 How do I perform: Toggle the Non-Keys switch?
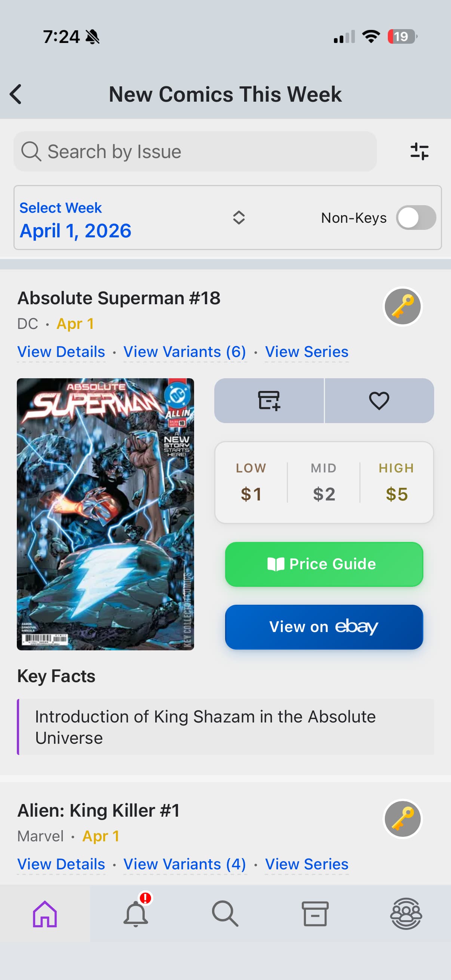tap(415, 218)
